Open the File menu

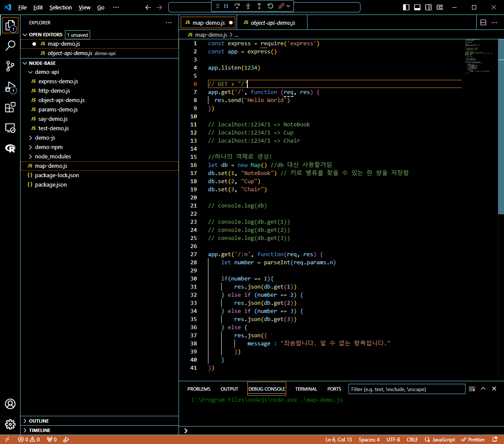click(23, 7)
